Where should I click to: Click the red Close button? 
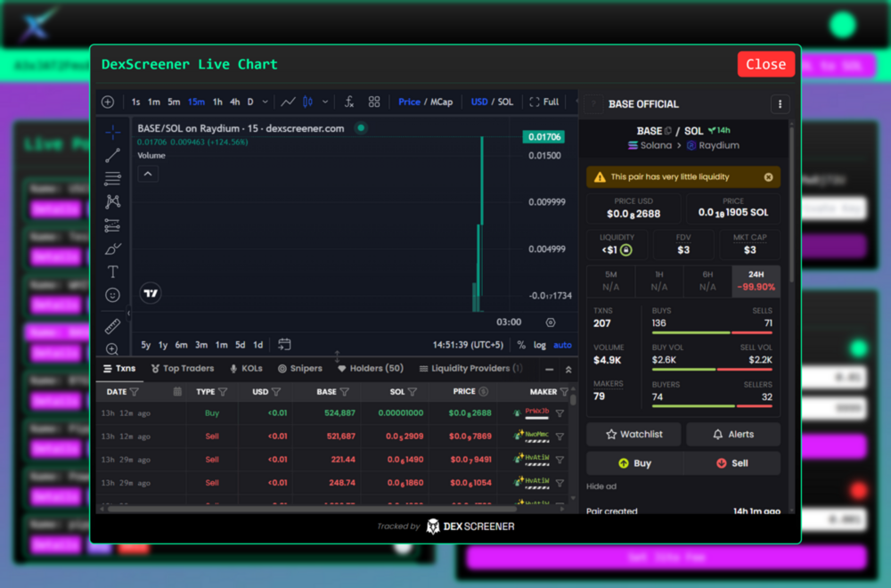(765, 64)
